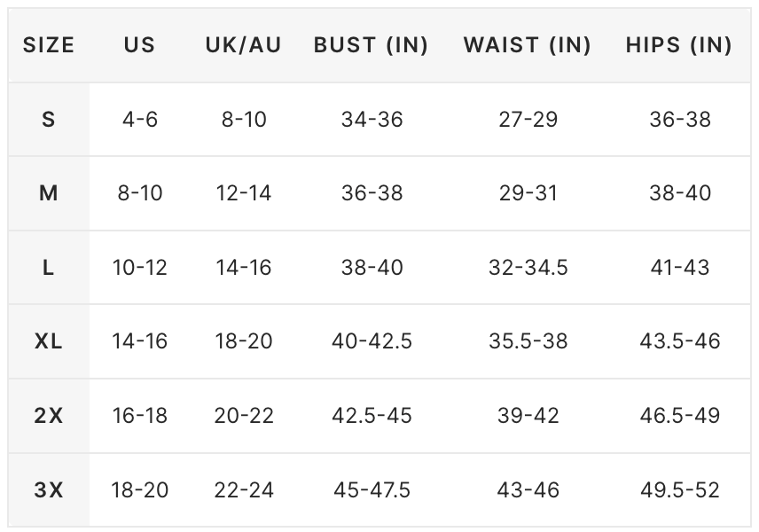The width and height of the screenshot is (759, 532).
Task: Click the 43-46 waist cell
Action: (528, 490)
